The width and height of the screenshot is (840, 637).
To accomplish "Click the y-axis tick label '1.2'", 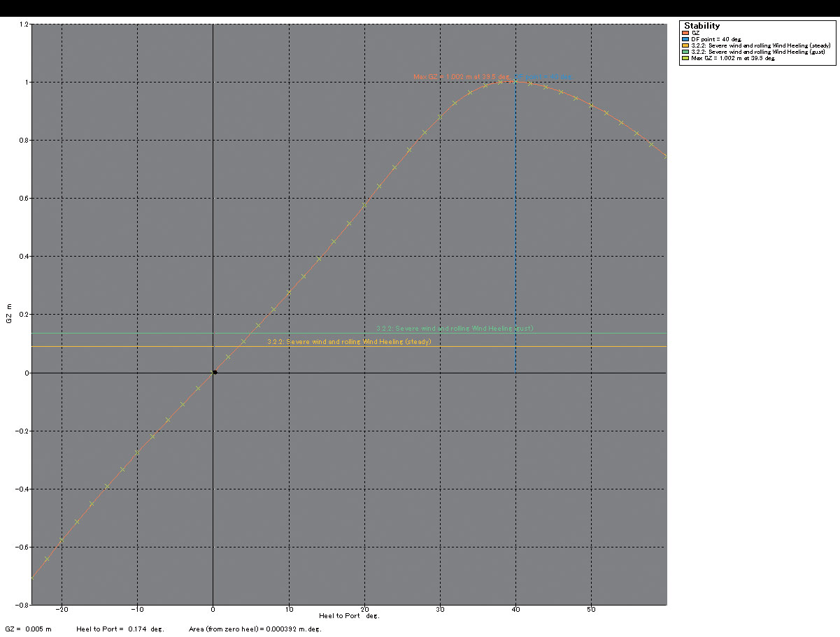I will coord(24,24).
